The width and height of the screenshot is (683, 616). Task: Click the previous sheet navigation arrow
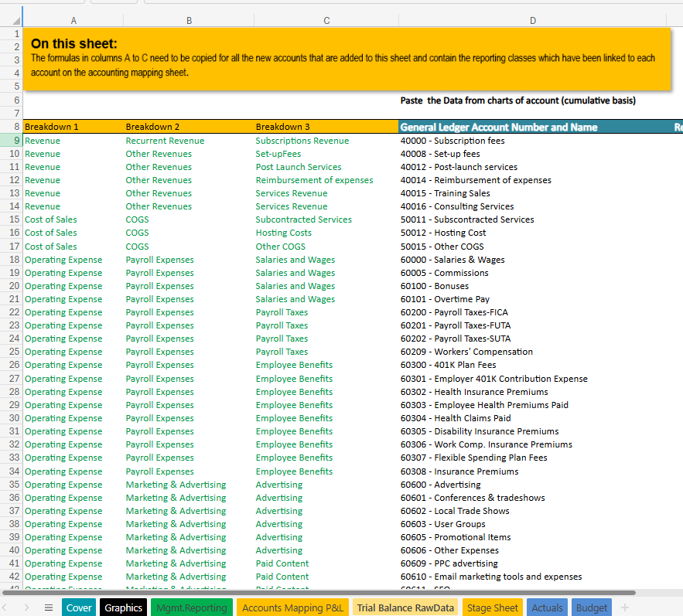(x=5, y=607)
